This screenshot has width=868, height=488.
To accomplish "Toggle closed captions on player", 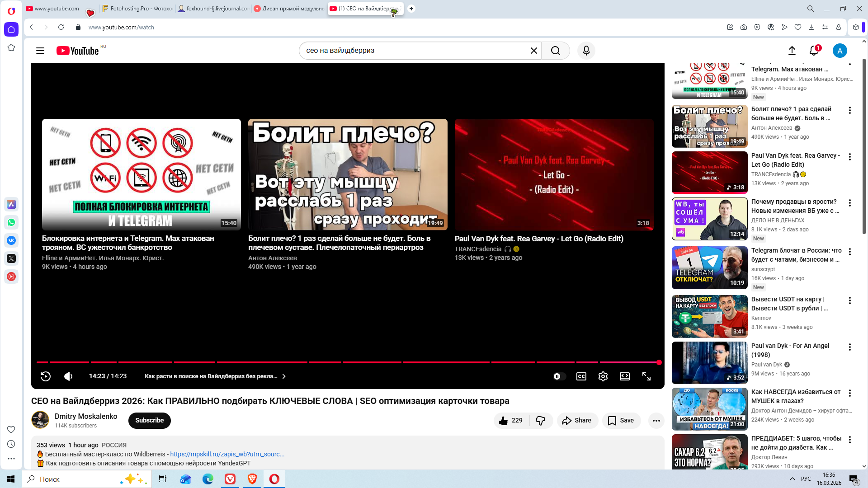I will coord(581,376).
